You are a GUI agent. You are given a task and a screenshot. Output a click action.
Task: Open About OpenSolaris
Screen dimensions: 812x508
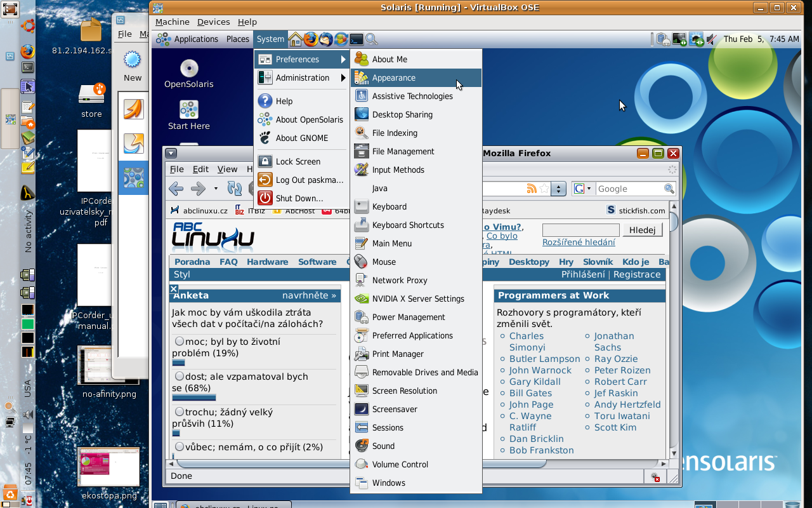(x=302, y=119)
